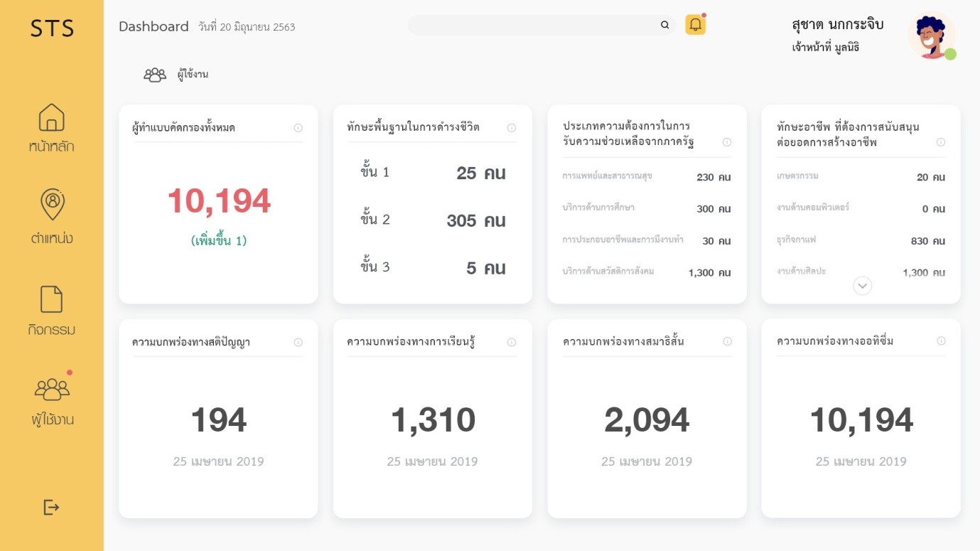This screenshot has height=551, width=980.
Task: Click info icon on ความบกพร่องทางสติปัญญา card
Action: [x=298, y=343]
